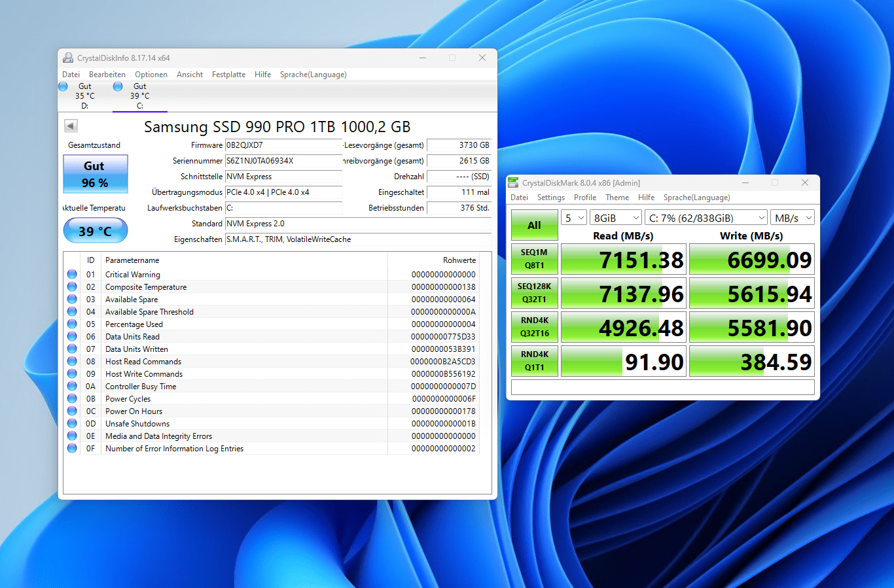Screen dimensions: 894x588
Task: Run the RND4K Q32T16 test
Action: click(x=535, y=327)
